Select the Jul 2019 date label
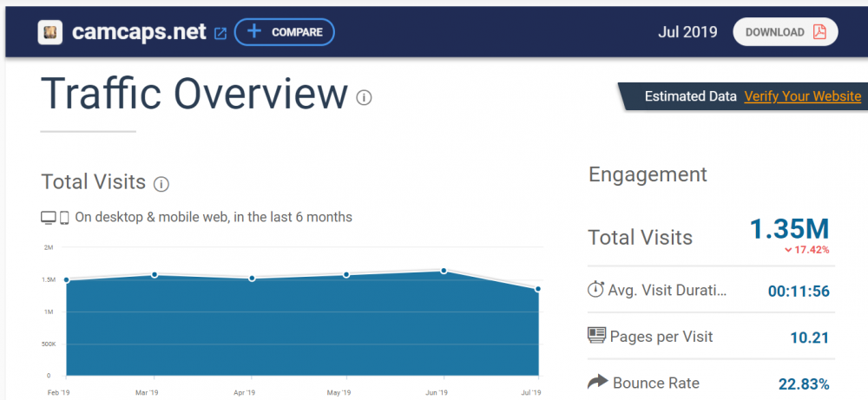 coord(687,32)
